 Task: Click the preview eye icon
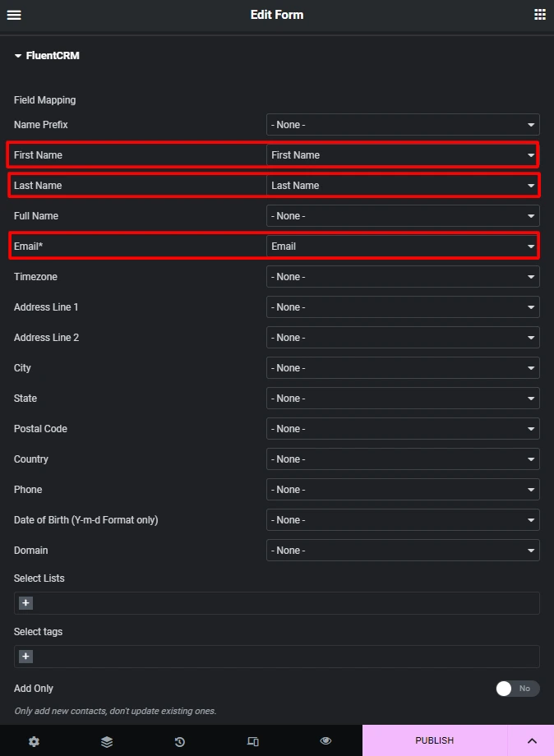pos(326,740)
